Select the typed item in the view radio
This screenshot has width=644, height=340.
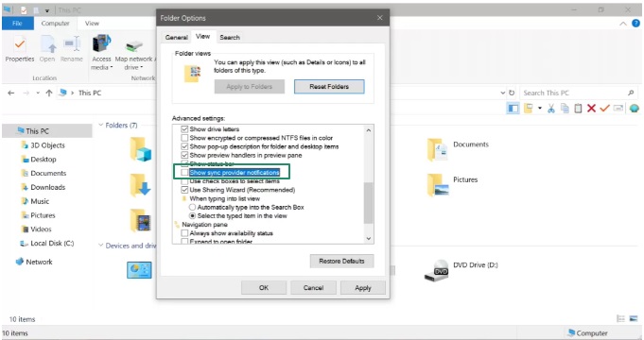tap(192, 215)
